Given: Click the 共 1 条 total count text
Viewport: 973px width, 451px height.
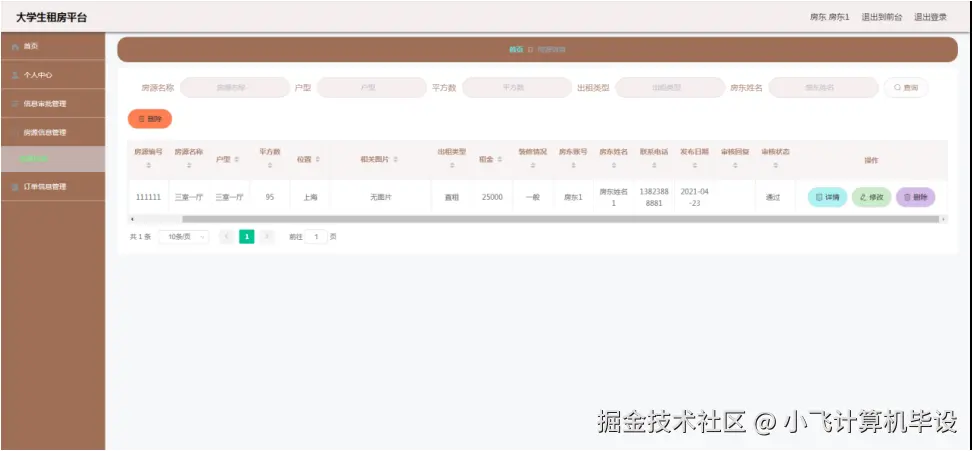Looking at the screenshot, I should 140,237.
